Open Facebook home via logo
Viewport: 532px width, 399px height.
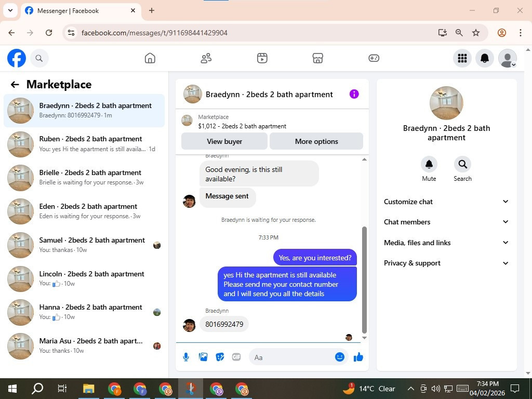(x=16, y=58)
